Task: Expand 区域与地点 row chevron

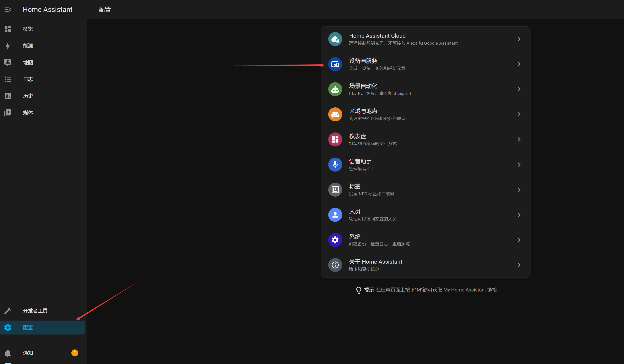Action: pos(519,114)
